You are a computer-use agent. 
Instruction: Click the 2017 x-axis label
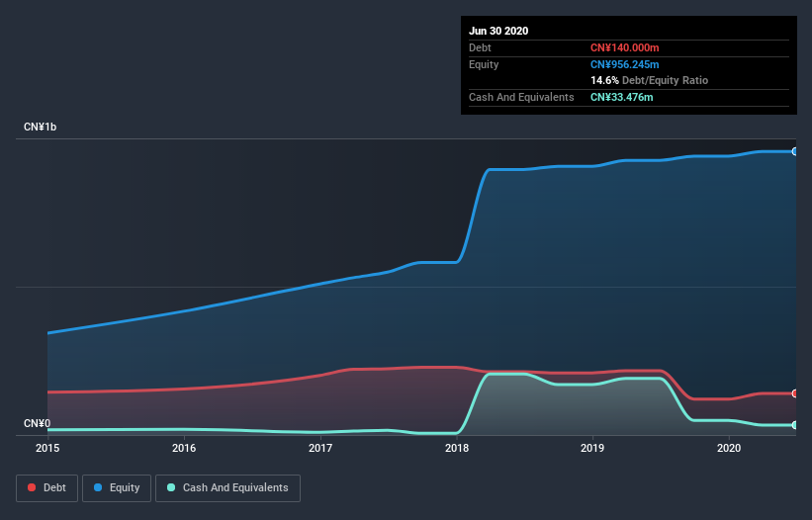click(320, 448)
